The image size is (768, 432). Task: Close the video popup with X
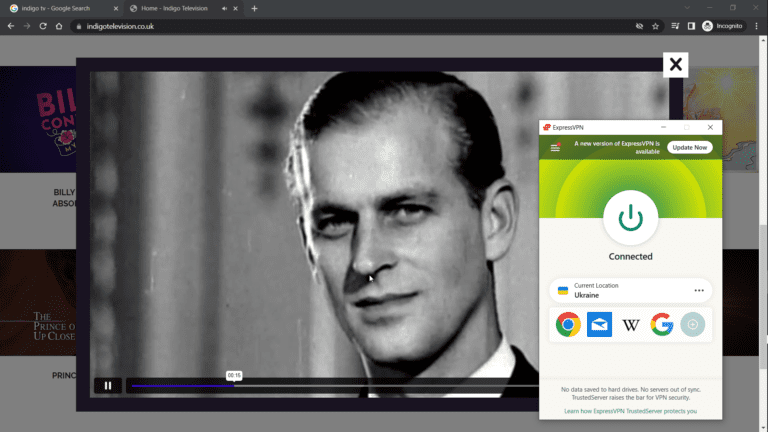tap(676, 65)
